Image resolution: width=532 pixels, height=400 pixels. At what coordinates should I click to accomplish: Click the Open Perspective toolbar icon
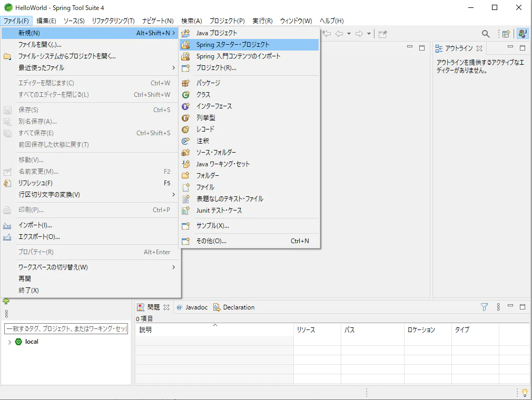point(506,34)
